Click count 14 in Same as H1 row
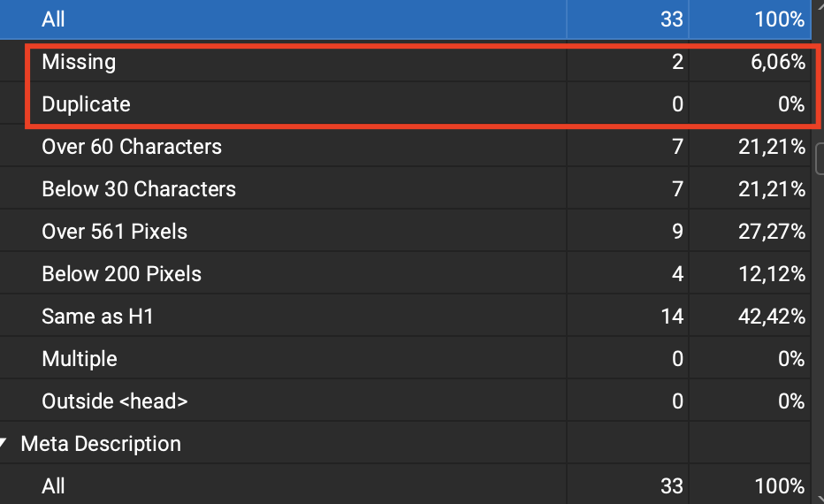The height and width of the screenshot is (504, 824). coord(672,317)
